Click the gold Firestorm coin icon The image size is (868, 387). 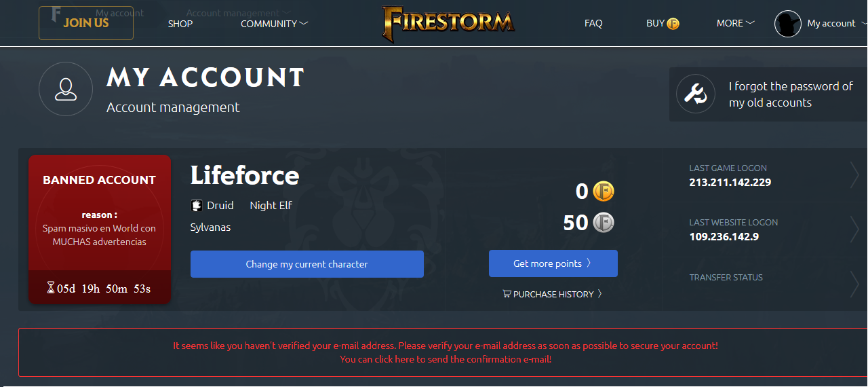tap(604, 191)
